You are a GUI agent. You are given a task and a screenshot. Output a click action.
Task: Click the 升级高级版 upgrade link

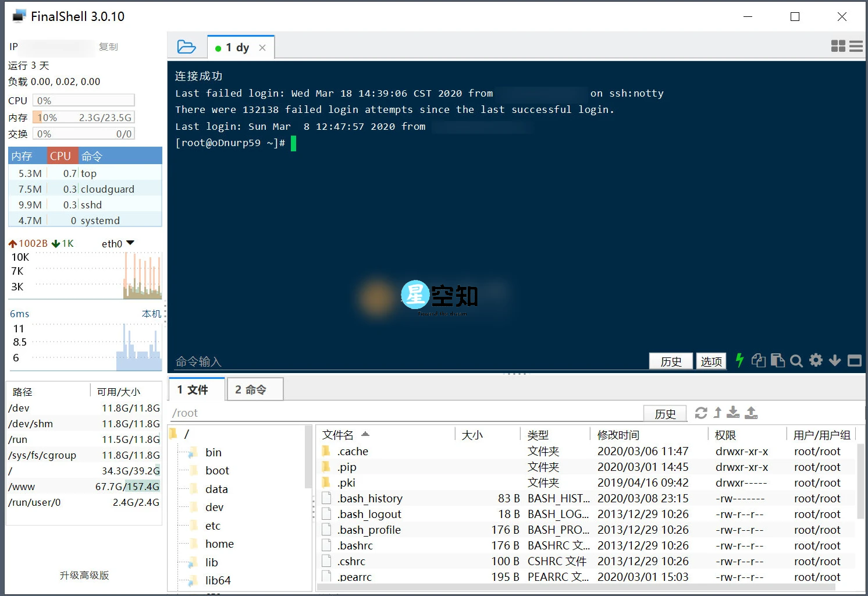pyautogui.click(x=84, y=575)
